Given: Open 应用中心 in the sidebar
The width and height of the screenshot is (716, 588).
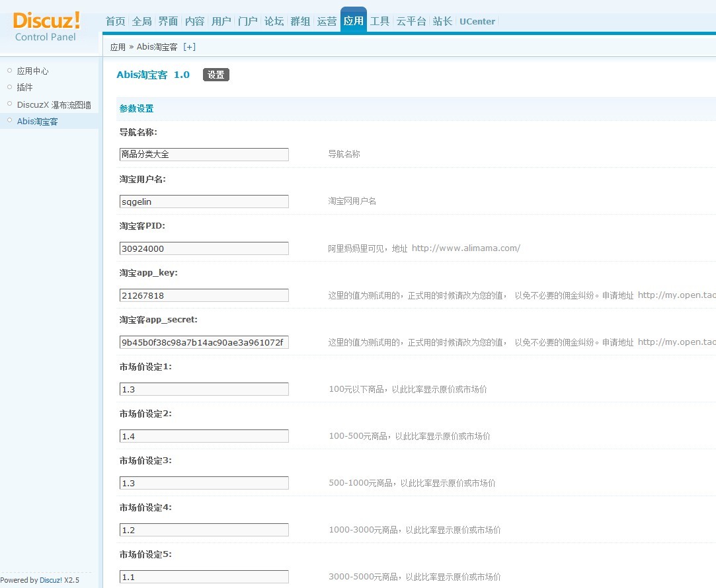Looking at the screenshot, I should 32,71.
